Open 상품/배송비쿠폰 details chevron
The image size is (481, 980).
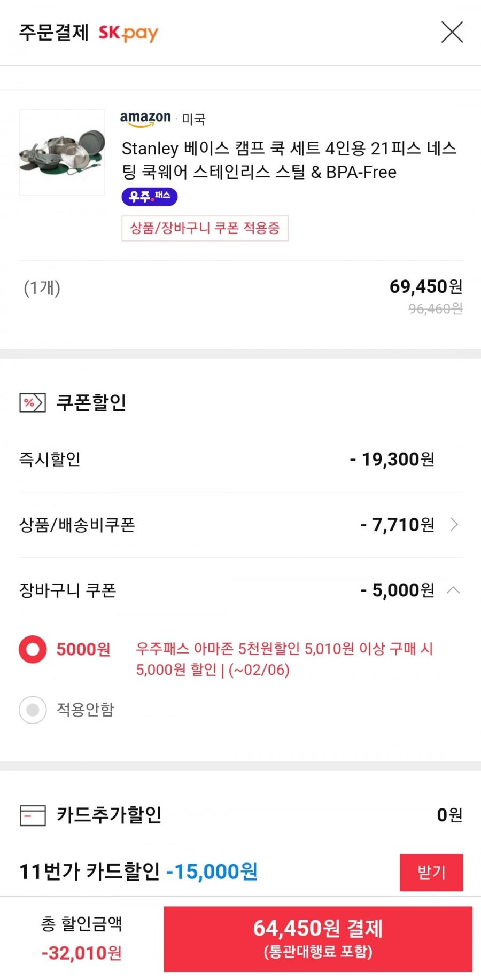click(454, 525)
